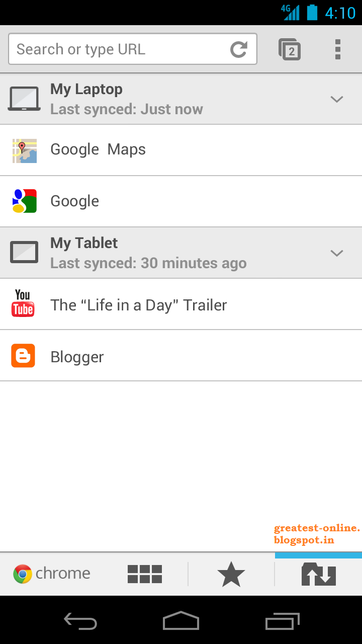The height and width of the screenshot is (644, 362).
Task: Open the Google Maps synced tab
Action: coord(98,149)
